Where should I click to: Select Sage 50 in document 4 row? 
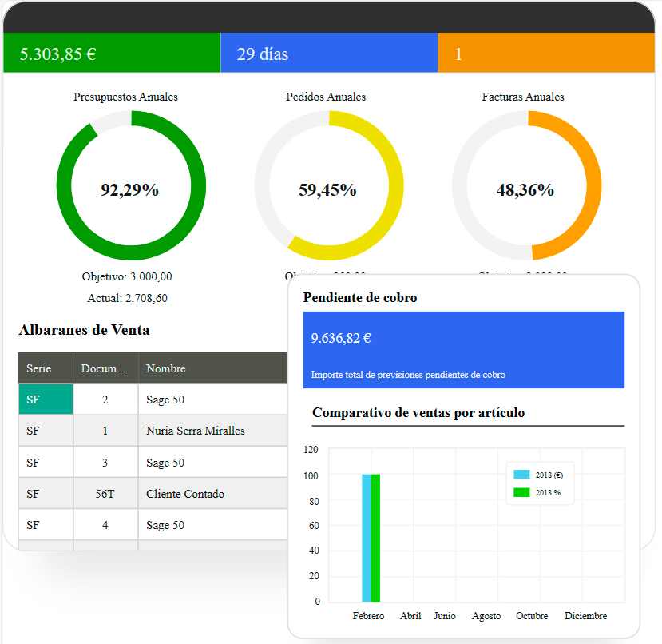165,525
